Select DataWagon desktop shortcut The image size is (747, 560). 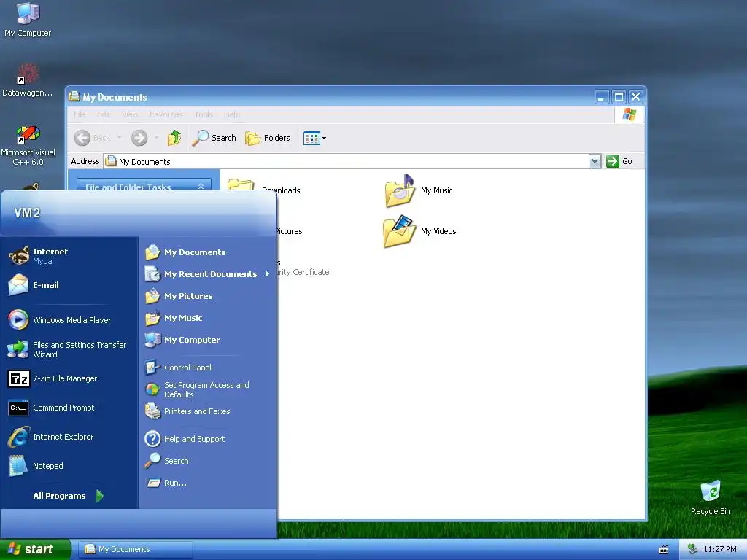(27, 80)
